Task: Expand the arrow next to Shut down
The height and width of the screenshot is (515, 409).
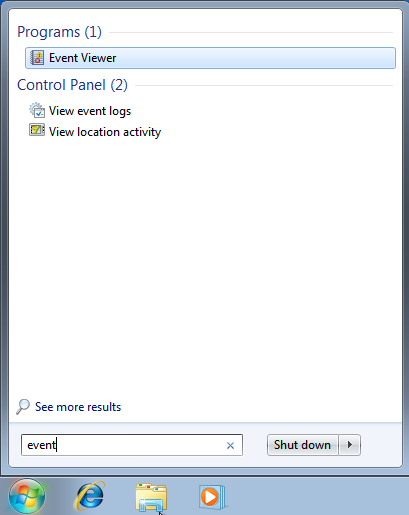Action: 350,445
